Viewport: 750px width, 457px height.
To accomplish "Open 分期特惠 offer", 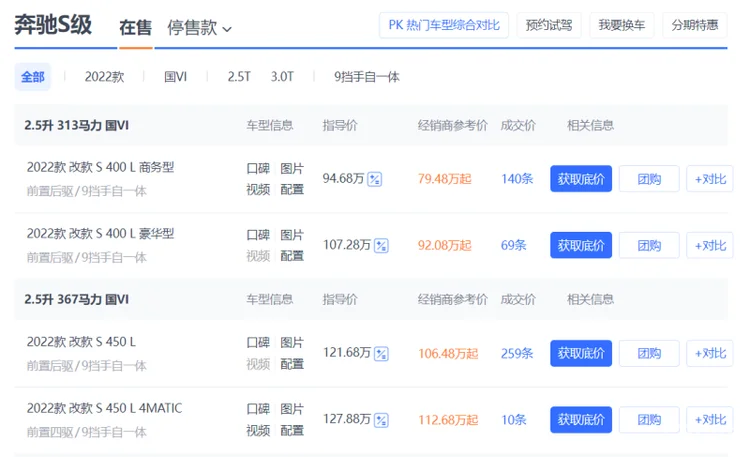I will pyautogui.click(x=695, y=25).
